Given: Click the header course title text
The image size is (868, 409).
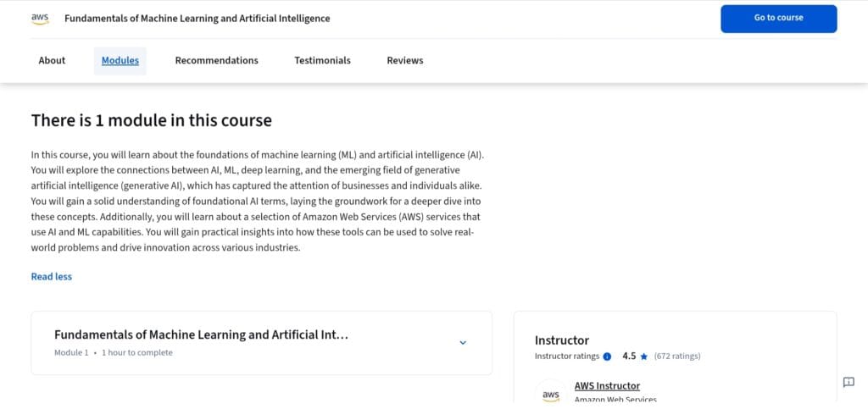Looking at the screenshot, I should pyautogui.click(x=197, y=19).
